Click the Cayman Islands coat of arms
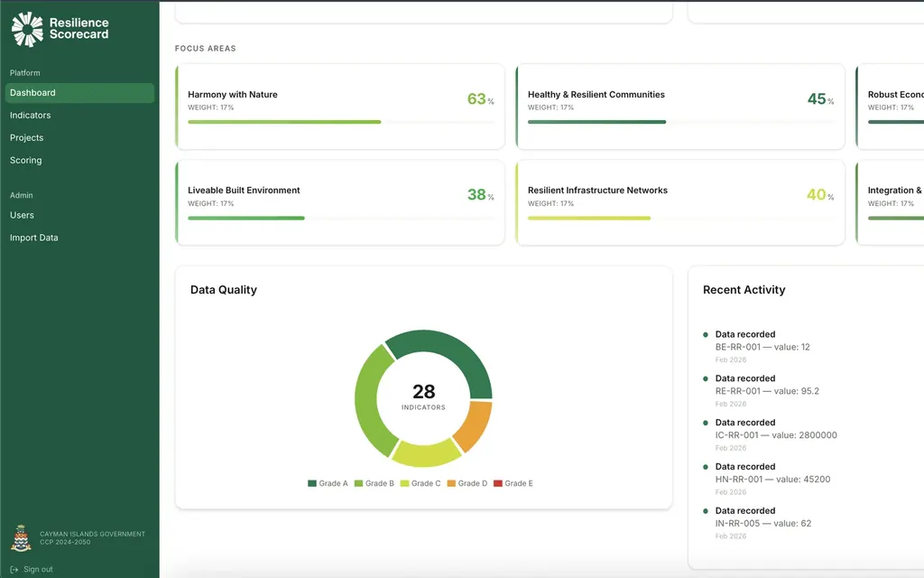This screenshot has height=578, width=924. tap(22, 538)
